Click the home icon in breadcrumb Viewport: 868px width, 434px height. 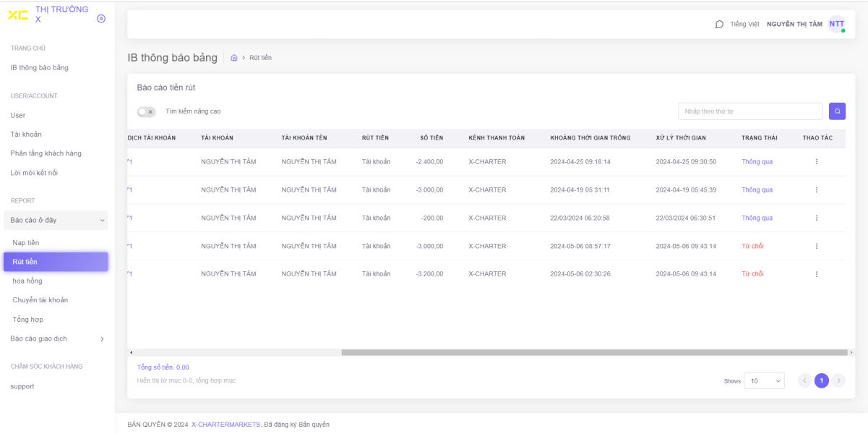point(234,58)
